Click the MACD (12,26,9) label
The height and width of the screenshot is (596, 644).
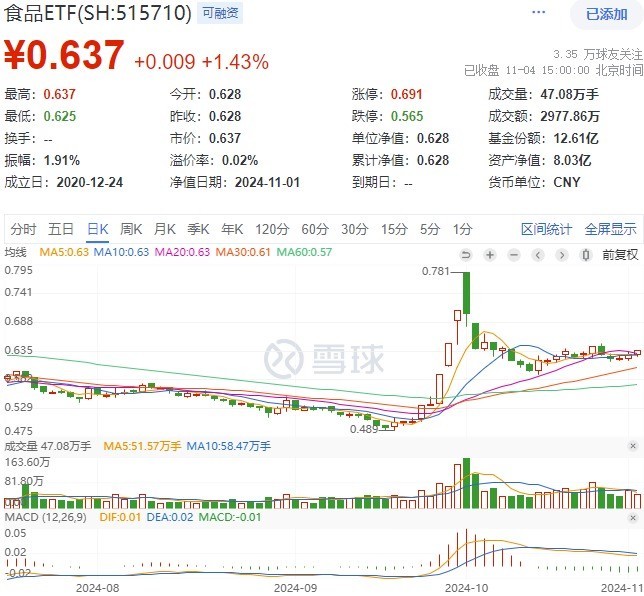pos(46,517)
